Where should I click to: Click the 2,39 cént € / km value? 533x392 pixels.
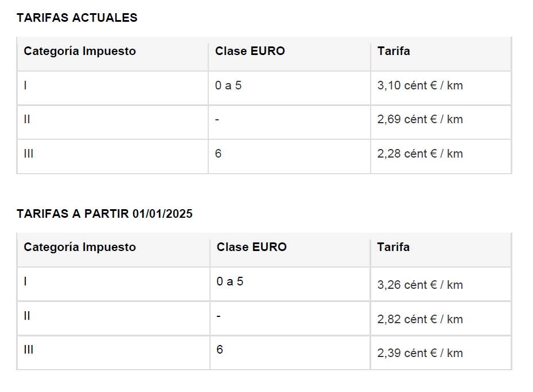click(x=420, y=353)
